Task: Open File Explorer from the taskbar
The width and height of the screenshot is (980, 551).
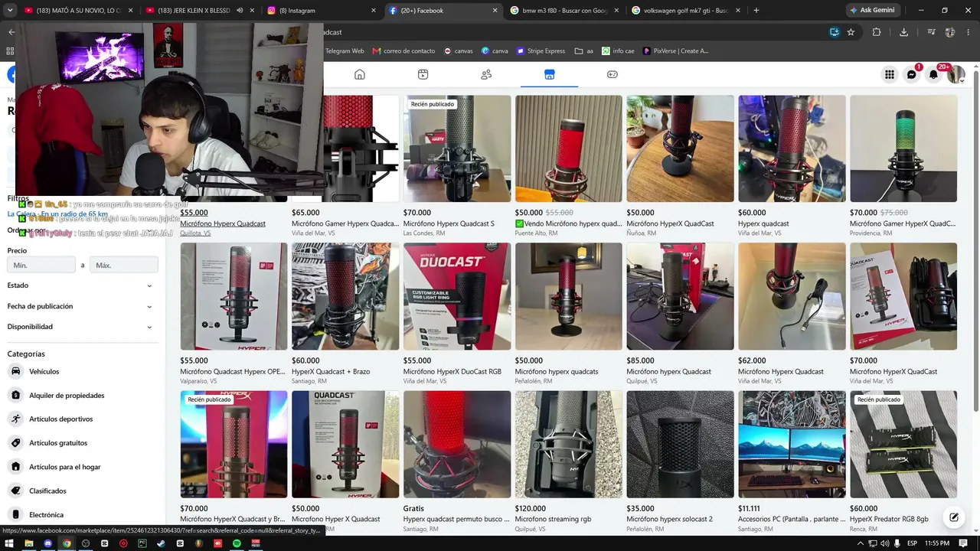Action: coord(29,543)
